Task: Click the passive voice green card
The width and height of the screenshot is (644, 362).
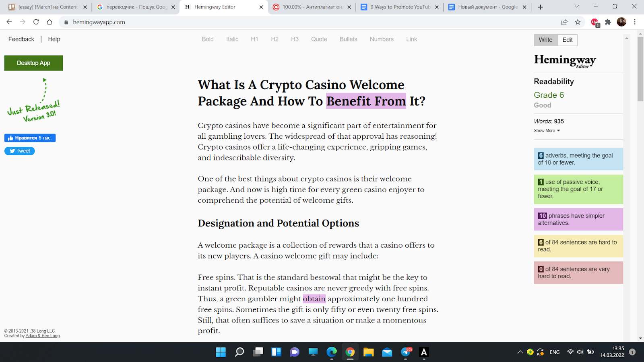Action: coord(578,189)
